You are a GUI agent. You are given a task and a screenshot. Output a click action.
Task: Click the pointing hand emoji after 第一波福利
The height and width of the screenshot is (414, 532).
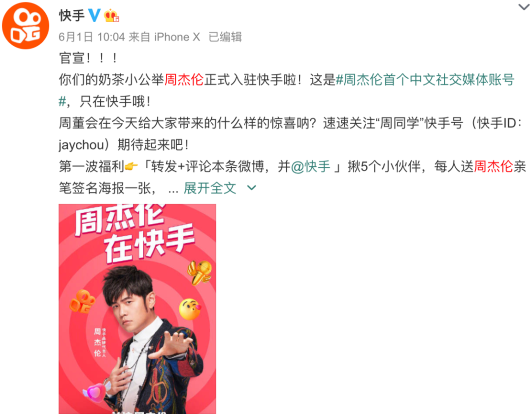[132, 166]
